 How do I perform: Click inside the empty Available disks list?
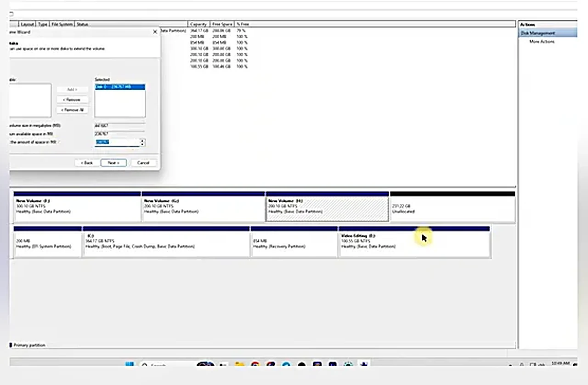pyautogui.click(x=30, y=100)
